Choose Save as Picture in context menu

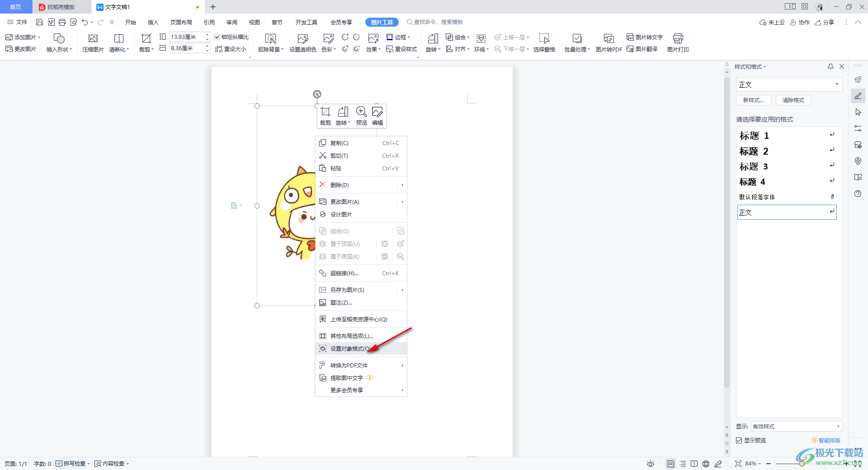tap(361, 290)
